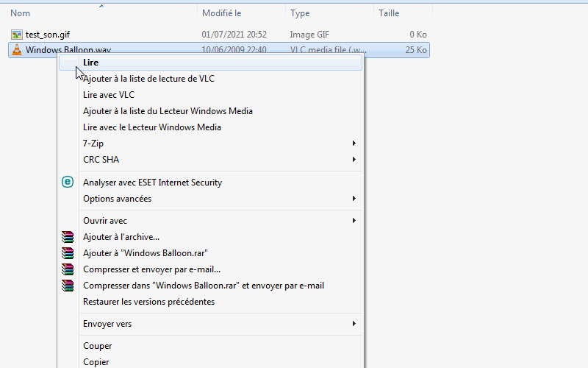Select Analyser avec ESET Internet Security
The image size is (588, 368).
click(210, 182)
